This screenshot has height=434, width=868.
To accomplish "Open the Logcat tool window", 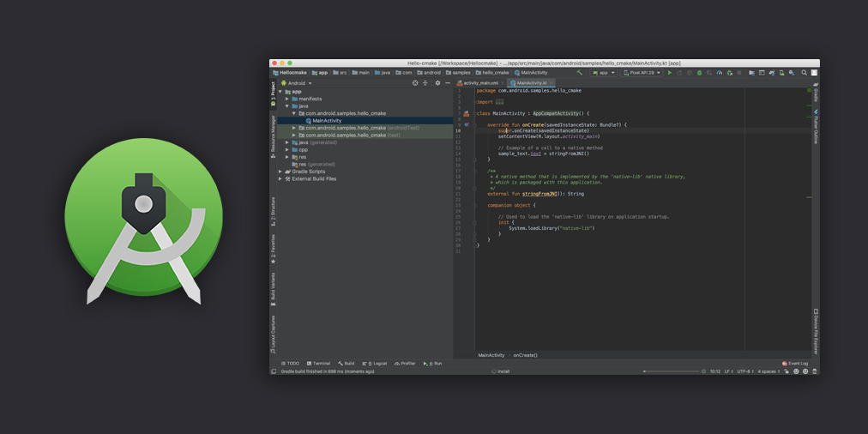I will click(375, 364).
